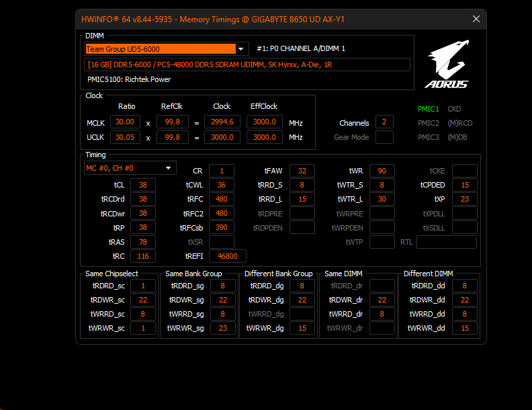
Task: Click the empty RTL field
Action: coord(447,242)
